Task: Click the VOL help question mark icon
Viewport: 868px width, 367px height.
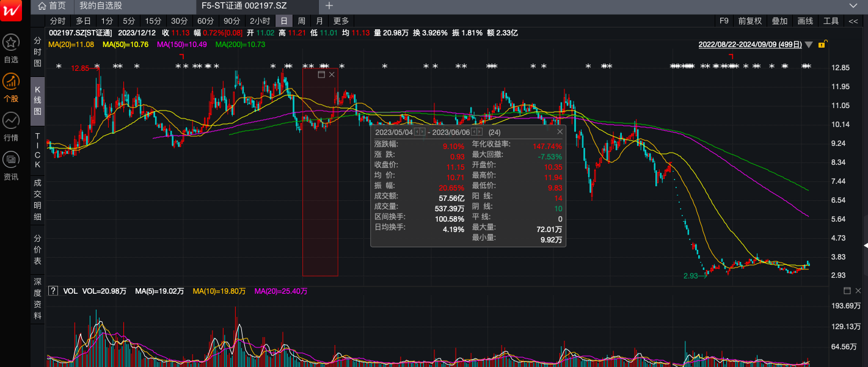Action: 53,291
